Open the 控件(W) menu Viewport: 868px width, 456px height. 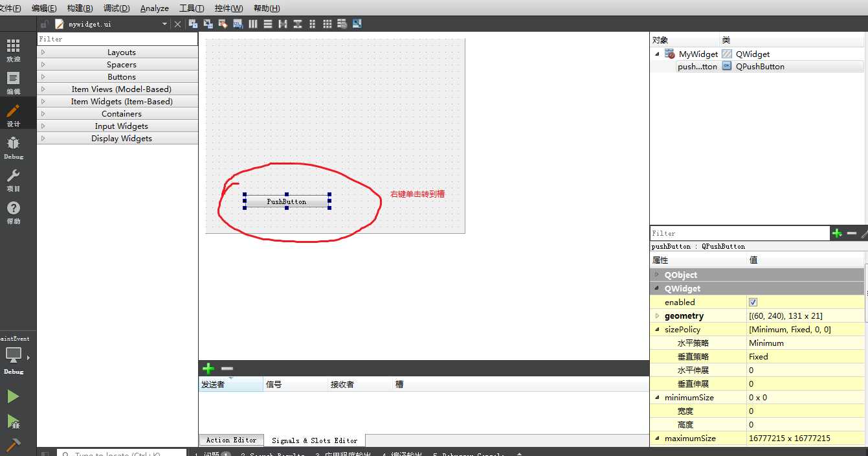tap(228, 8)
